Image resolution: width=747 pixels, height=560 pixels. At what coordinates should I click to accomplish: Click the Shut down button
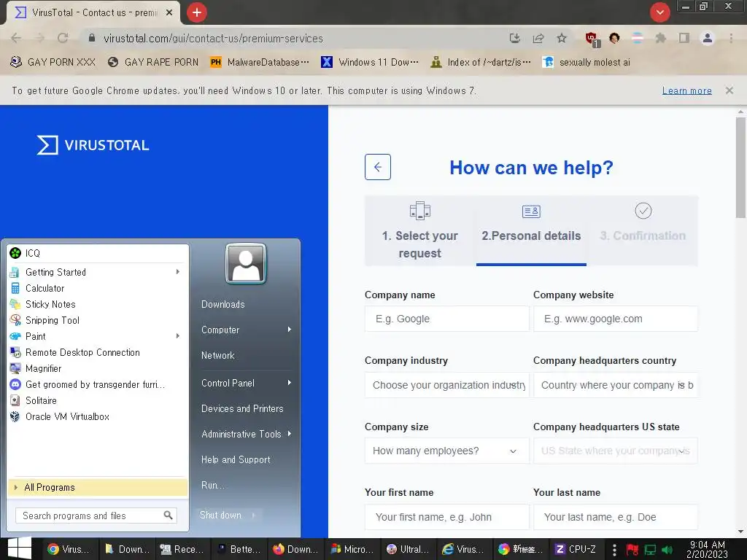pyautogui.click(x=221, y=516)
